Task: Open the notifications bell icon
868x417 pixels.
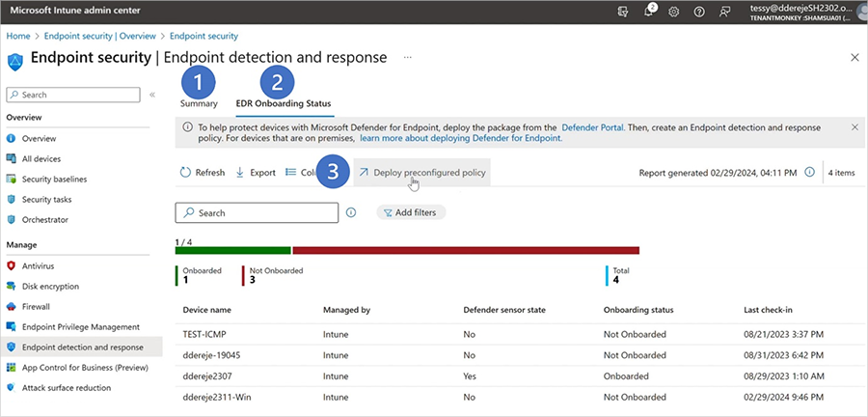Action: click(648, 12)
